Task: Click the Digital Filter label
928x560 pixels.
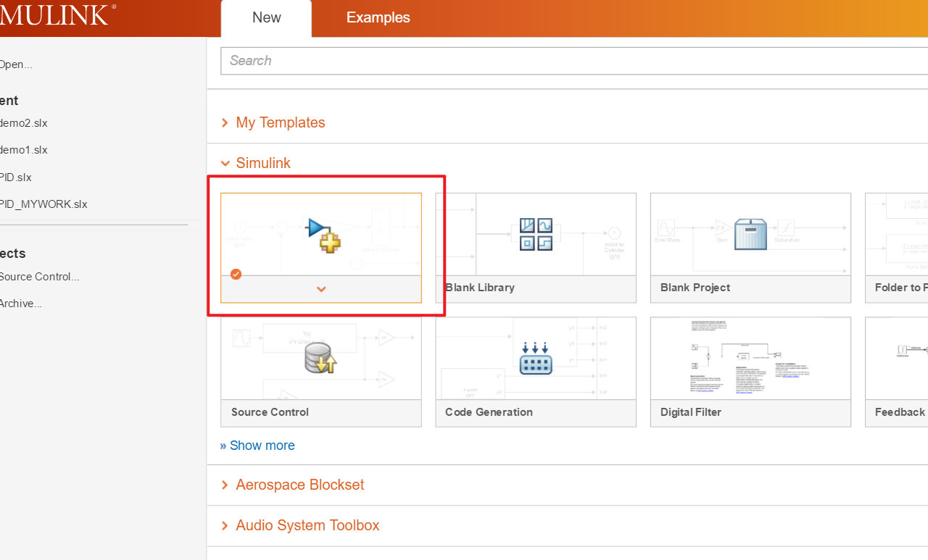Action: tap(691, 412)
